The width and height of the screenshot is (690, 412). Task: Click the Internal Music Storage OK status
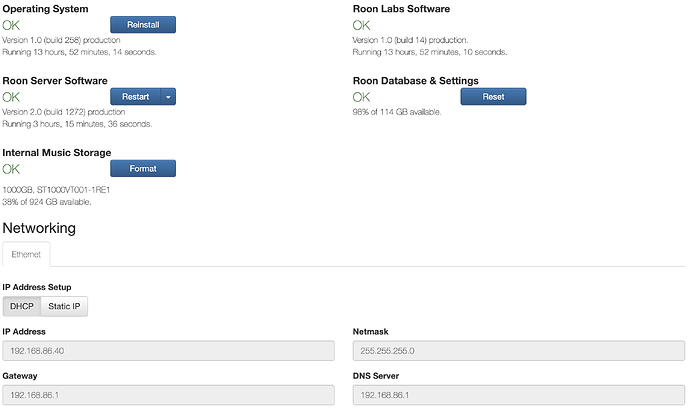12,169
